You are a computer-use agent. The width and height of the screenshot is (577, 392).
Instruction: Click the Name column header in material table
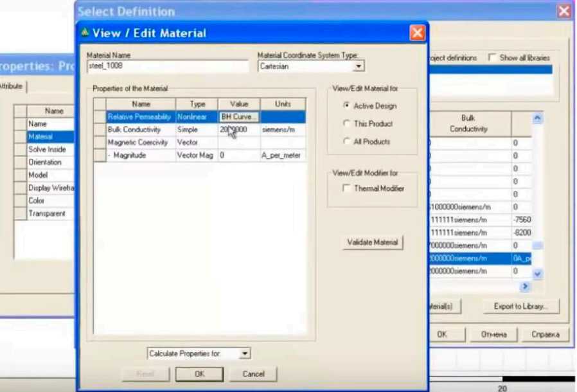tap(141, 104)
